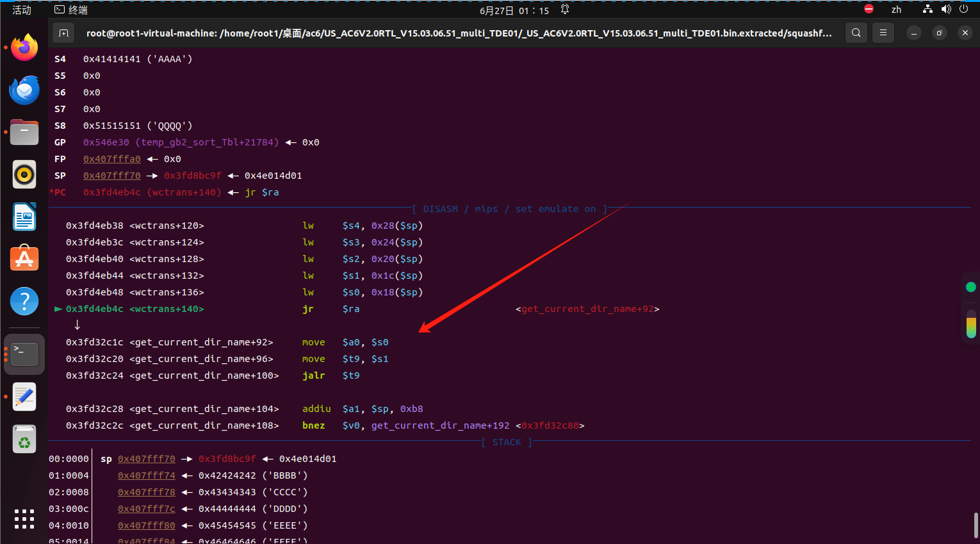Click the network status icon

[927, 9]
